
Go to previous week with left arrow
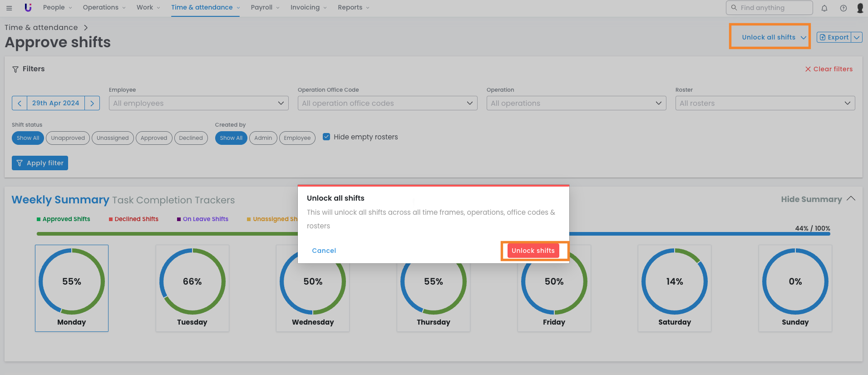20,103
